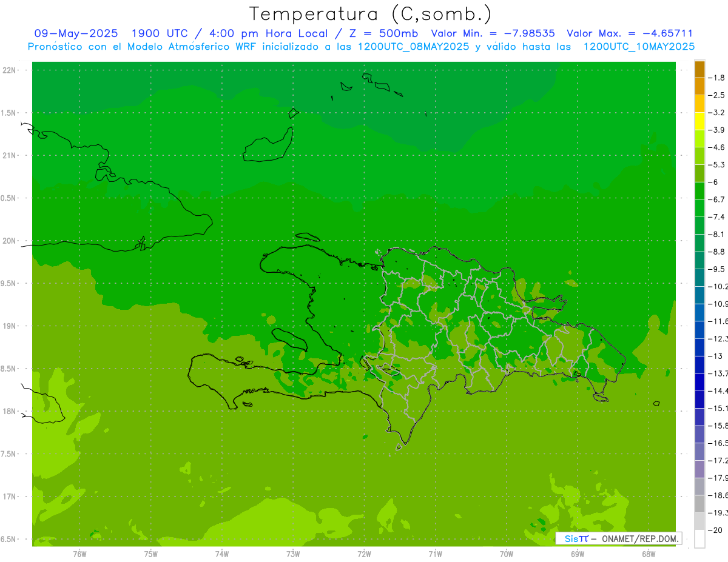Click the '20N' latitude label

[10, 241]
